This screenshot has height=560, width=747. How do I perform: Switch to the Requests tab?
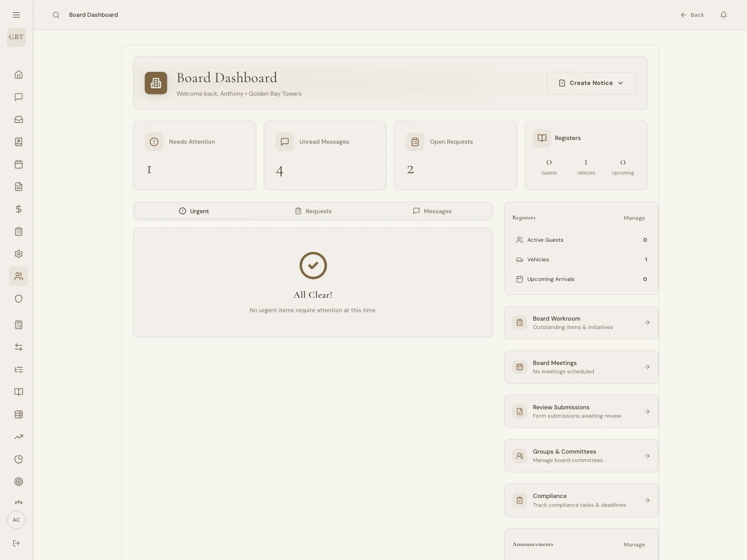click(x=313, y=211)
